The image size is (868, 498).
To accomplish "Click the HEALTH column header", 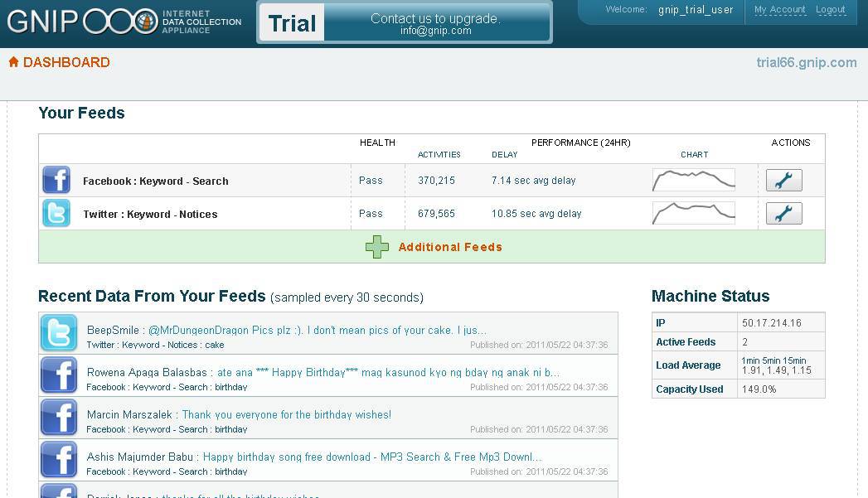I will tap(377, 143).
